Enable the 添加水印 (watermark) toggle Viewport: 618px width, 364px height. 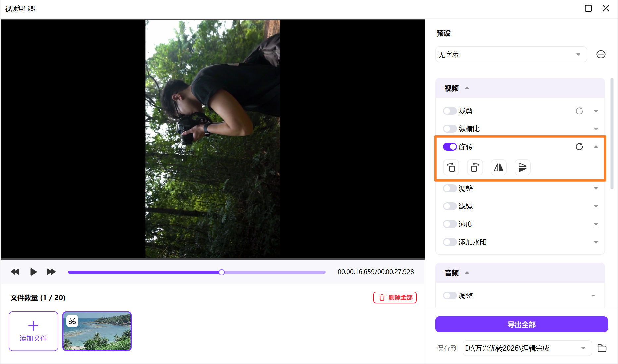point(450,242)
